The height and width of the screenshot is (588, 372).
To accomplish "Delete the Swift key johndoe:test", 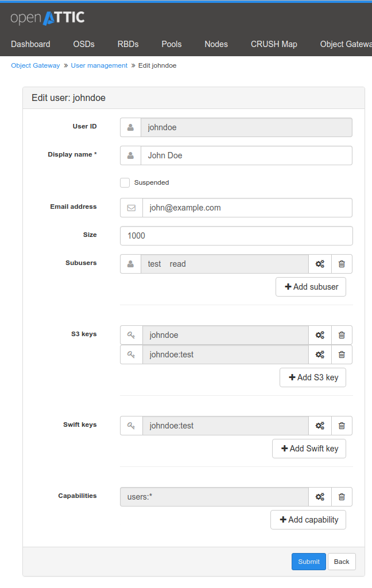I will point(342,426).
